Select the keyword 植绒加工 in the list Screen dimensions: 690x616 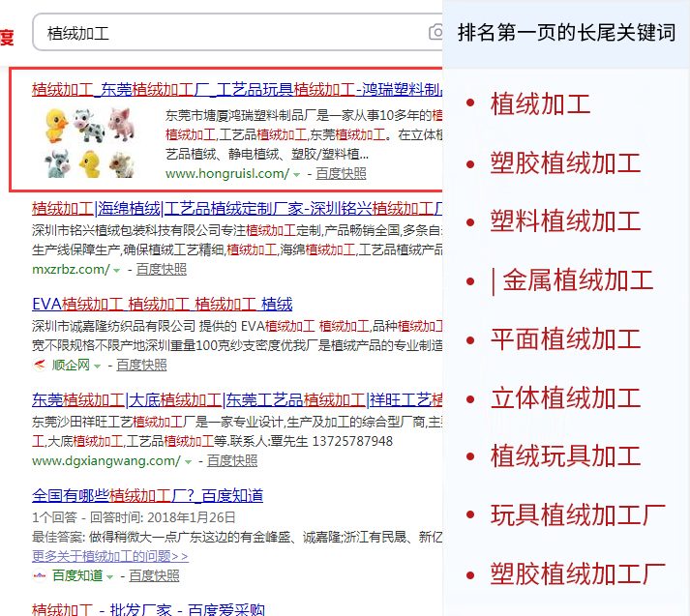click(540, 103)
